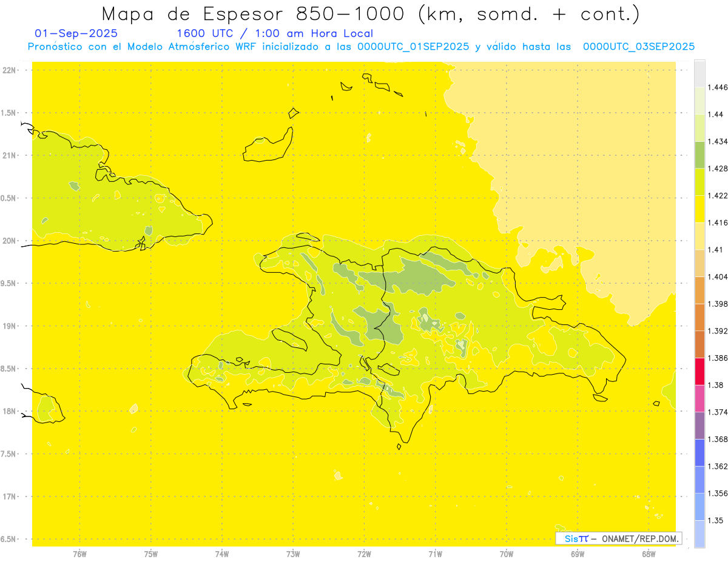Select the pale yellow 1.41–1.416 color bar segment
This screenshot has height=562, width=728.
pyautogui.click(x=699, y=236)
